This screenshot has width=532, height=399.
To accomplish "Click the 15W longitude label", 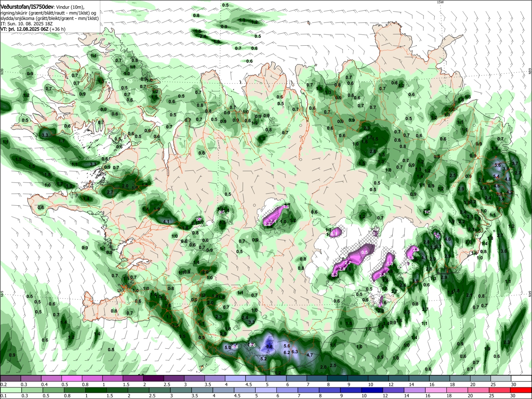I will tap(440, 2).
